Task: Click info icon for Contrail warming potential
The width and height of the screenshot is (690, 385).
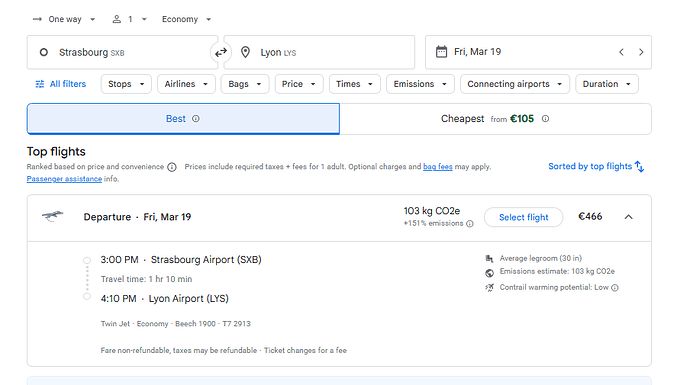Action: pyautogui.click(x=615, y=288)
